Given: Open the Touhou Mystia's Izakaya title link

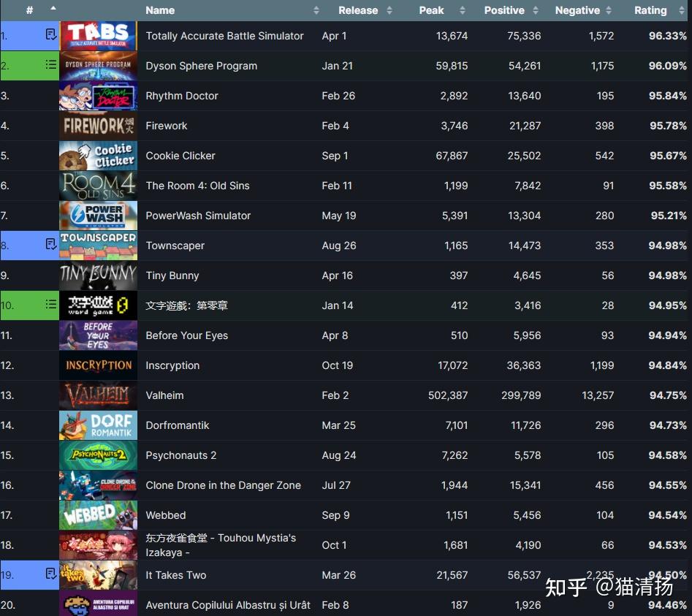Looking at the screenshot, I should point(221,545).
